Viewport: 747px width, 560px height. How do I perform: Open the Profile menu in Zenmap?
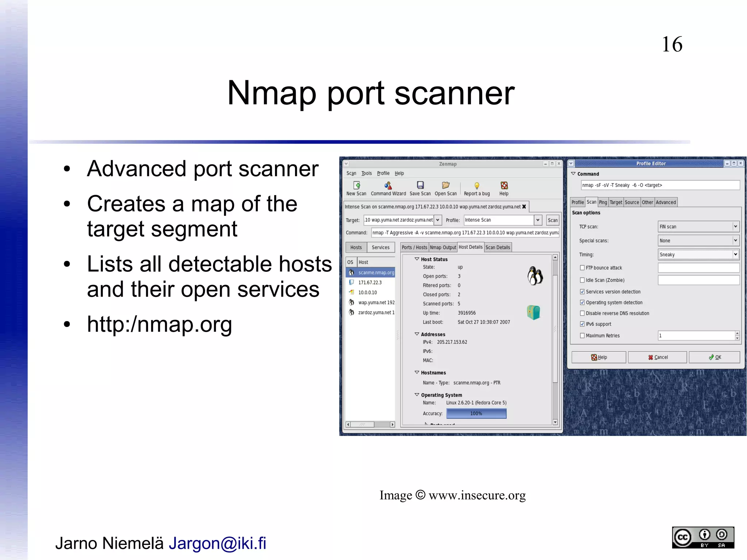pyautogui.click(x=383, y=173)
